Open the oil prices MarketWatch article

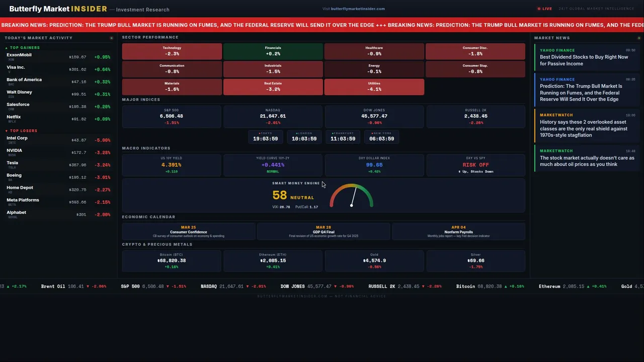coord(586,158)
